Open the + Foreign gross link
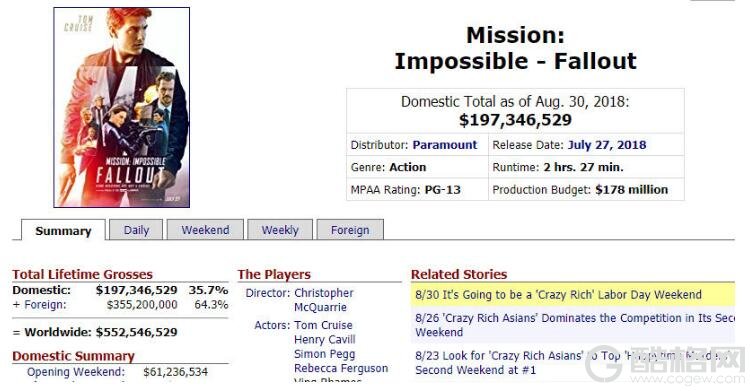 click(x=45, y=305)
